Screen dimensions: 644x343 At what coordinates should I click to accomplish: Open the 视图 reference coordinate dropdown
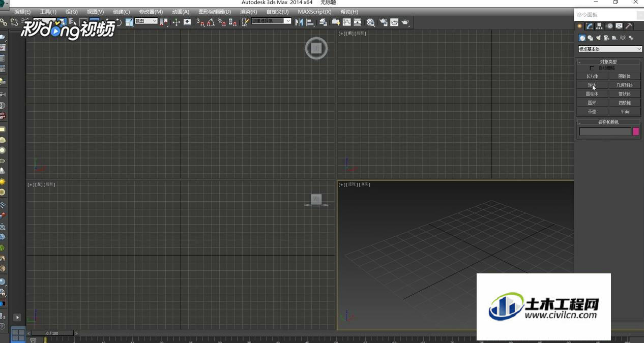click(146, 21)
